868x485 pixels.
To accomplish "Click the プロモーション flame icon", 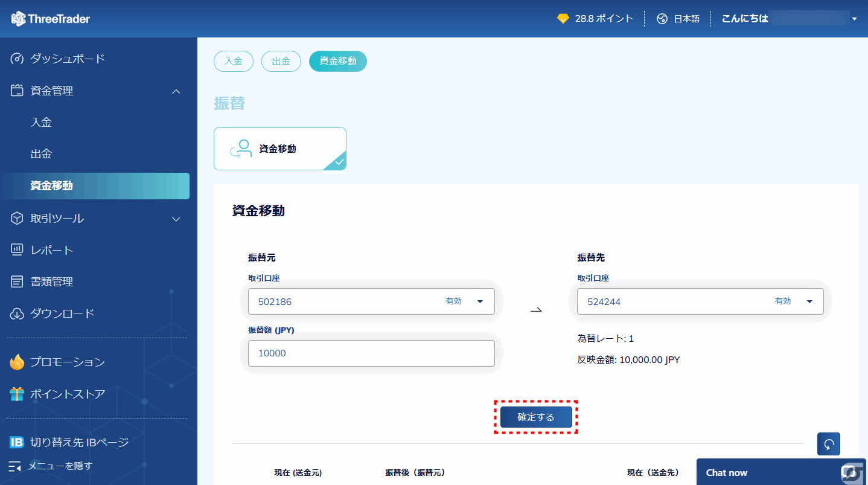I will point(17,362).
